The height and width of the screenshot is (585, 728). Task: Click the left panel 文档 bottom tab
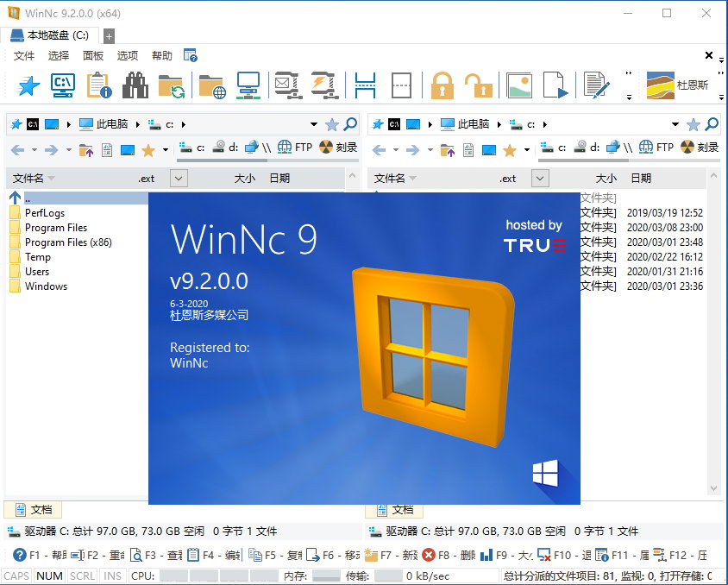[x=33, y=510]
